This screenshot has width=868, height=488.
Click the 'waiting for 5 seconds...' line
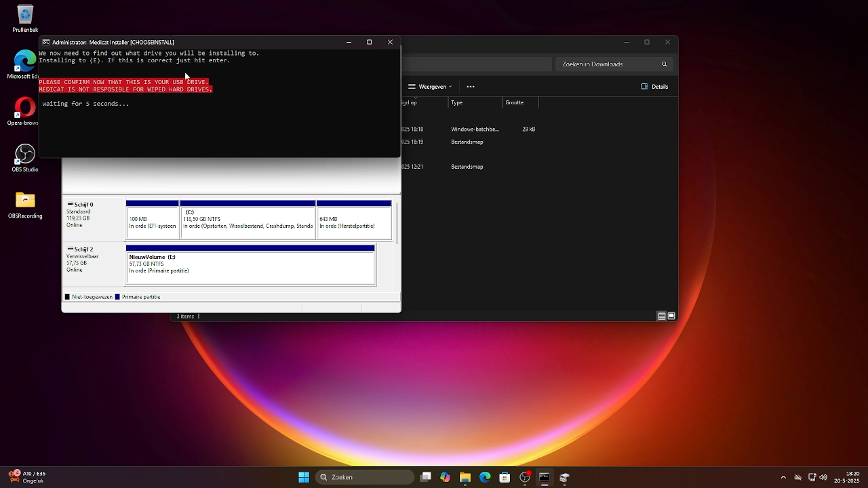click(85, 104)
